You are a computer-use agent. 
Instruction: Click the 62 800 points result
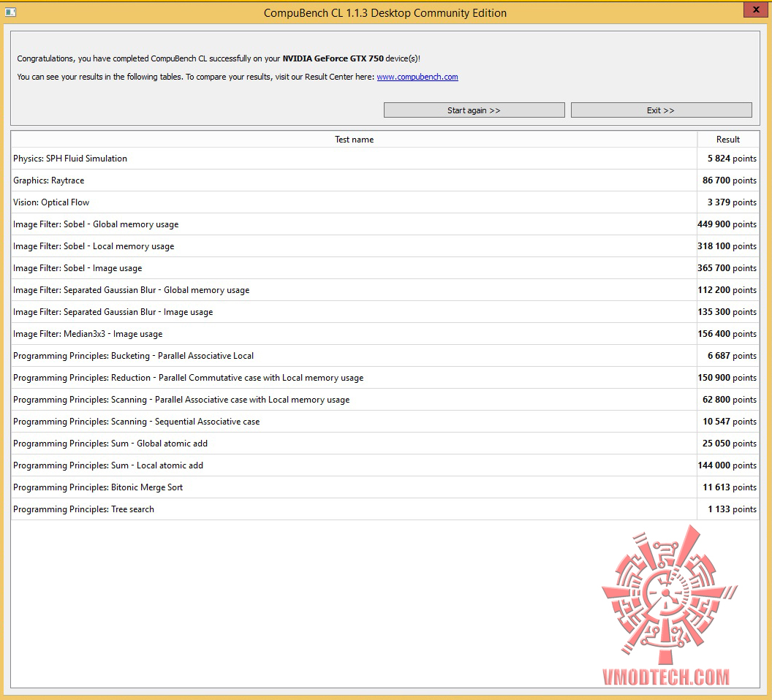729,400
